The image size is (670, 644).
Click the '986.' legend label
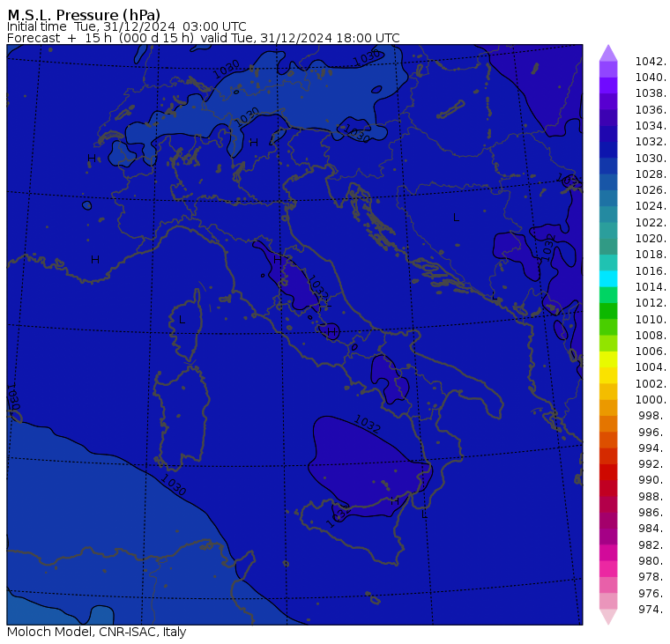(x=651, y=512)
